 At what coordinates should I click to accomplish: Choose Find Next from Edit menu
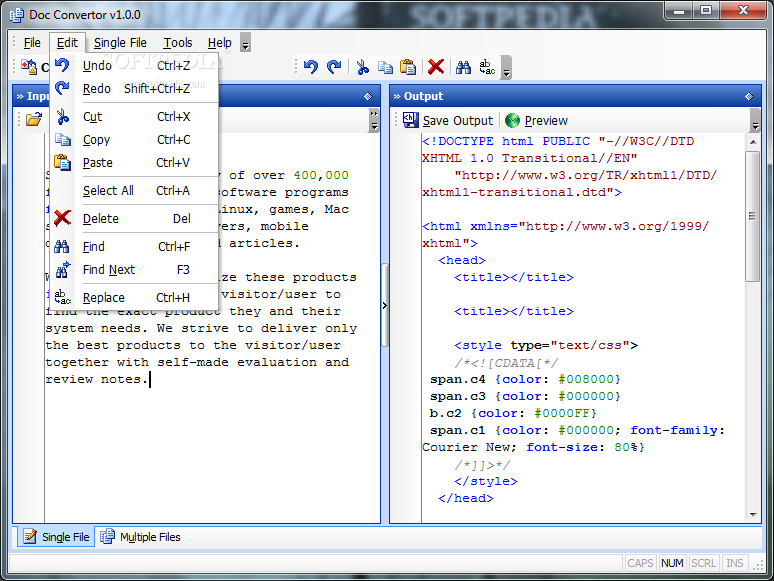134,270
